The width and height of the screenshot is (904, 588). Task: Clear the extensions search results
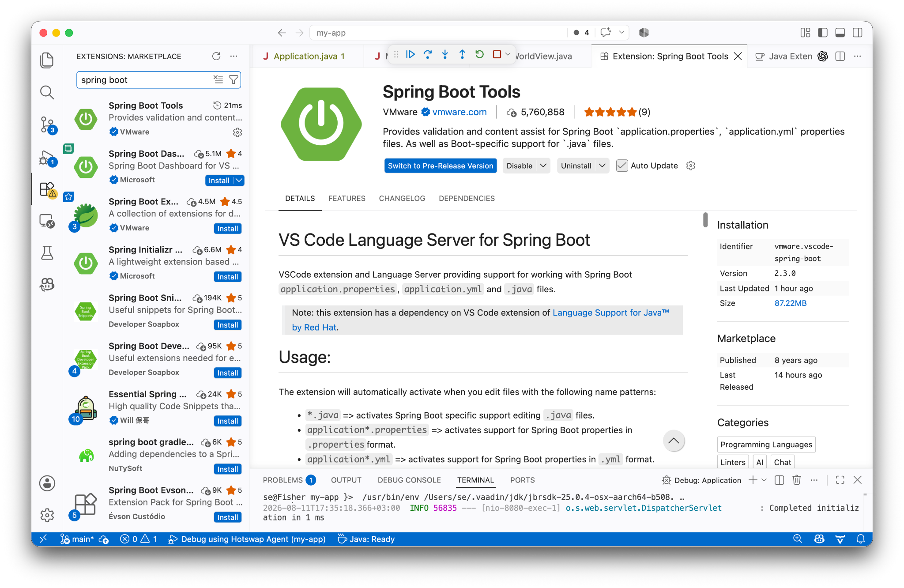(218, 79)
